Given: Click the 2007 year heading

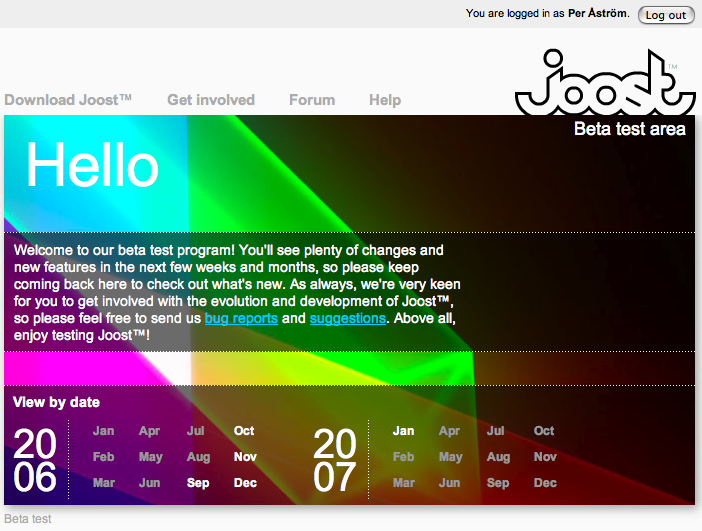Looking at the screenshot, I should [x=335, y=460].
